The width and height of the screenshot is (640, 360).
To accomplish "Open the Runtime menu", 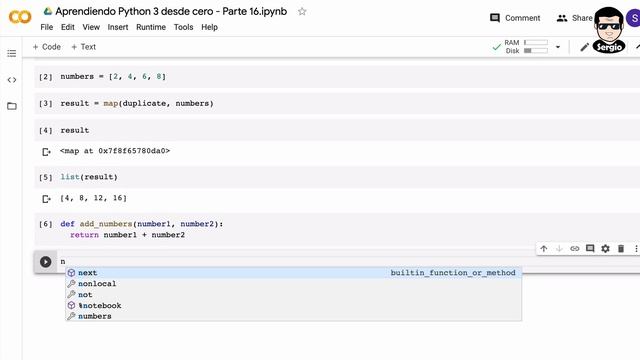I will click(151, 27).
